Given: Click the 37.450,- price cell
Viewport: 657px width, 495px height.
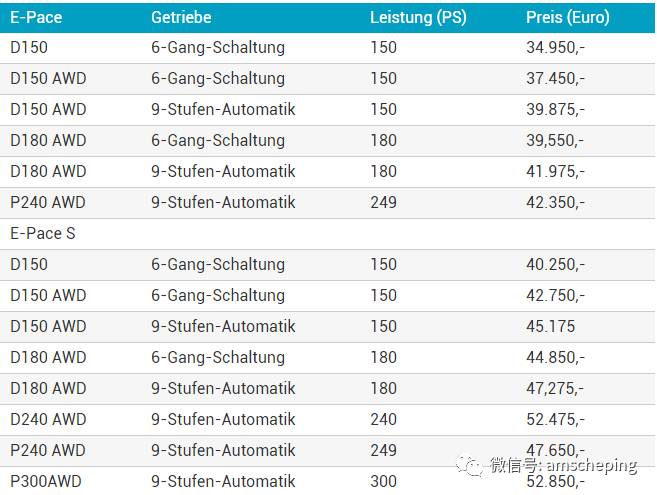Looking at the screenshot, I should click(x=555, y=78).
